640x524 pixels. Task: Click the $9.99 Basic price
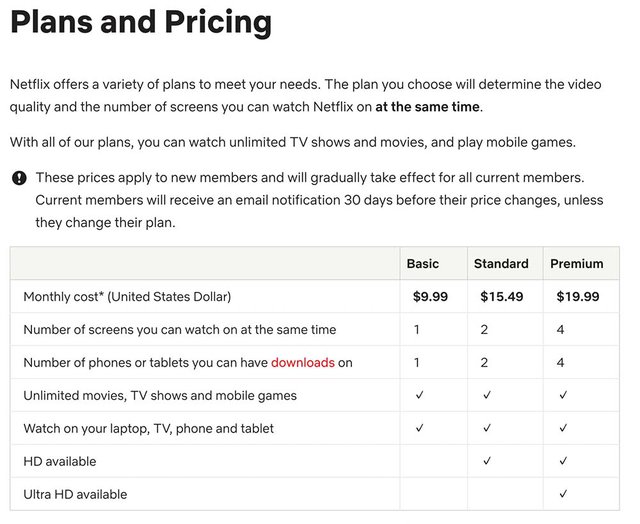coord(431,296)
